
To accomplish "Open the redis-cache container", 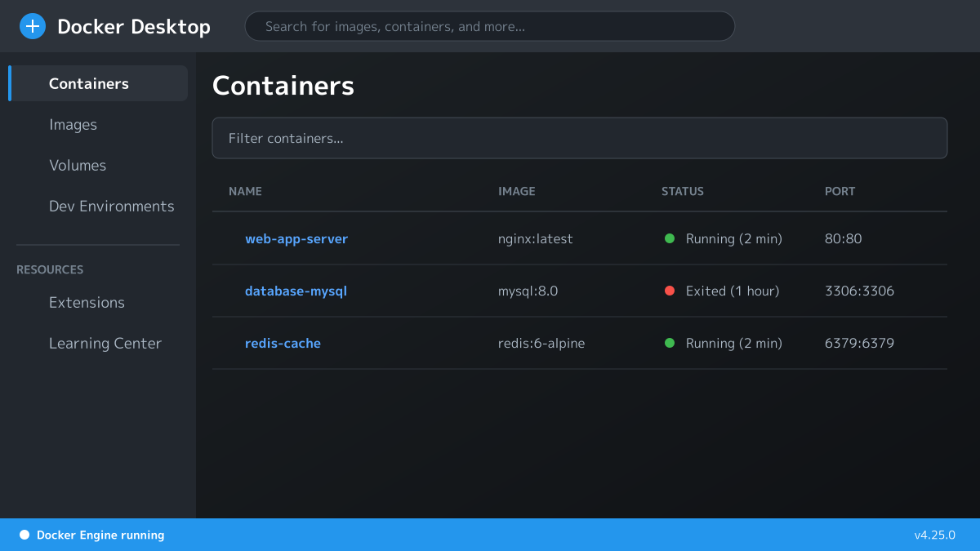I will pos(283,343).
